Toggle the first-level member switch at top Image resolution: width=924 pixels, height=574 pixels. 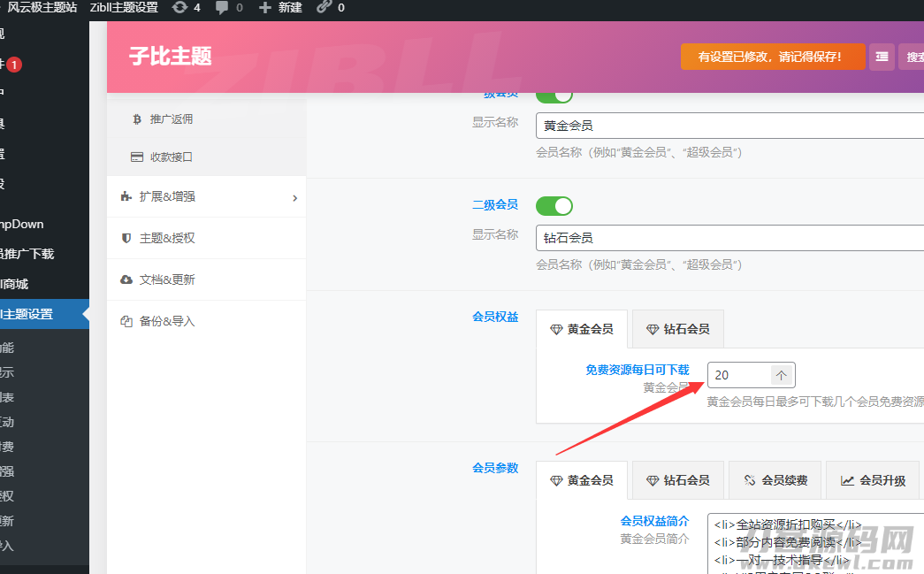click(554, 96)
